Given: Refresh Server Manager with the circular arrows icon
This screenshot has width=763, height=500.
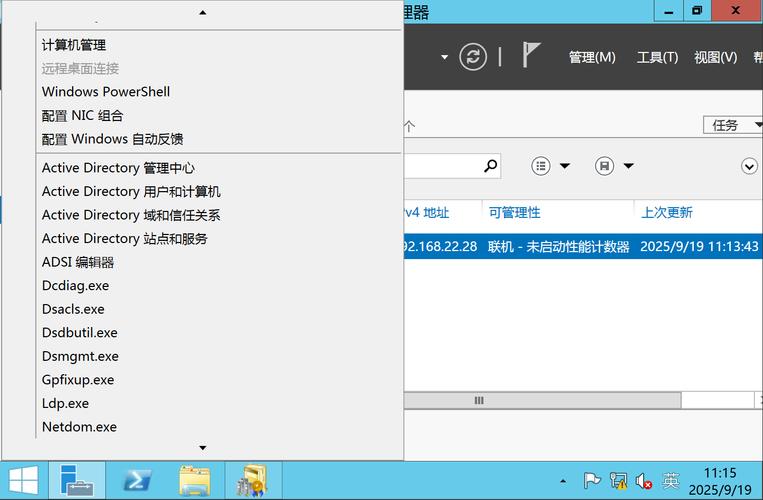Looking at the screenshot, I should pyautogui.click(x=473, y=57).
